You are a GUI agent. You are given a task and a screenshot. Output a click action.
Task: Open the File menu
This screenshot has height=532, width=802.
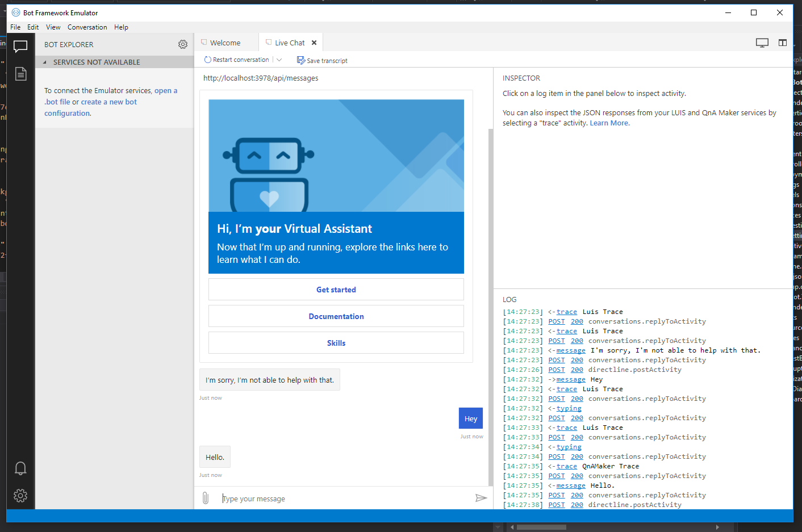pyautogui.click(x=15, y=27)
